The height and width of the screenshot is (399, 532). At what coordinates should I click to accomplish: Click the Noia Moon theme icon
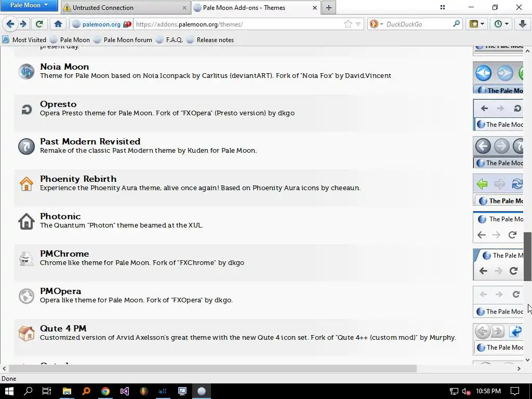(x=26, y=71)
